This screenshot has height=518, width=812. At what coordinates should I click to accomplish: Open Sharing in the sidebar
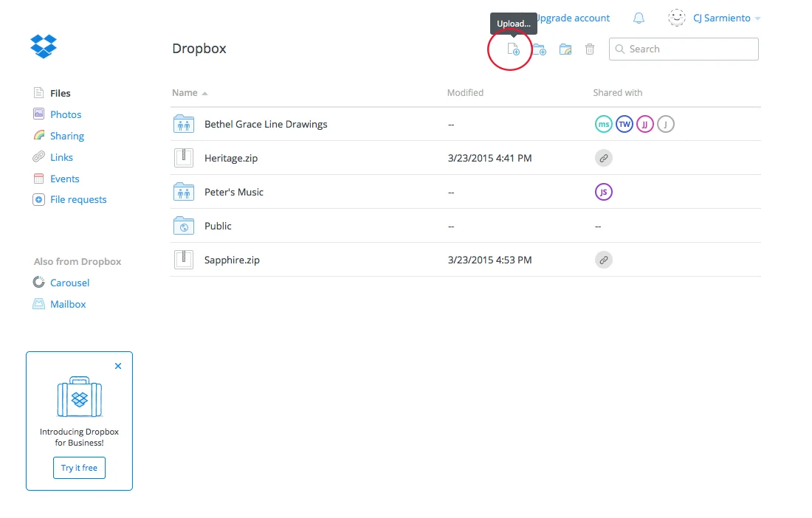(66, 136)
